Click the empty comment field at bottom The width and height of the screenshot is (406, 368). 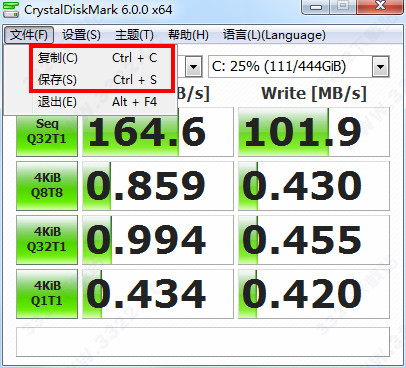pyautogui.click(x=203, y=342)
